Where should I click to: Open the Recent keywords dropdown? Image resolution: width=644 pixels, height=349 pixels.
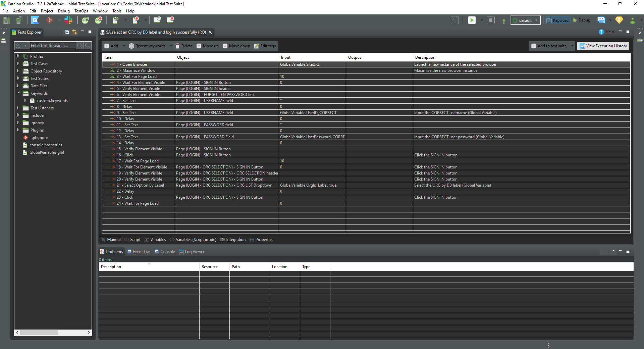click(171, 46)
